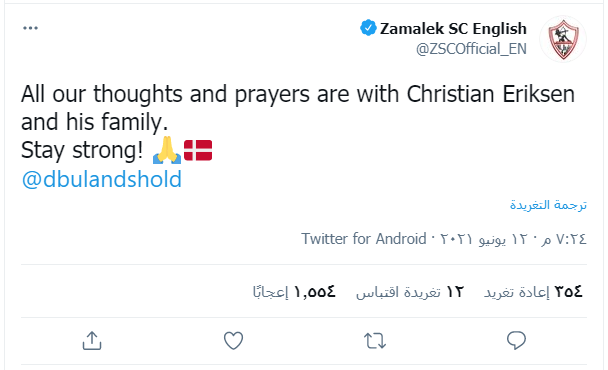Open the @dbulandshold mention link
Viewport: 608px width, 370px height.
point(102,179)
